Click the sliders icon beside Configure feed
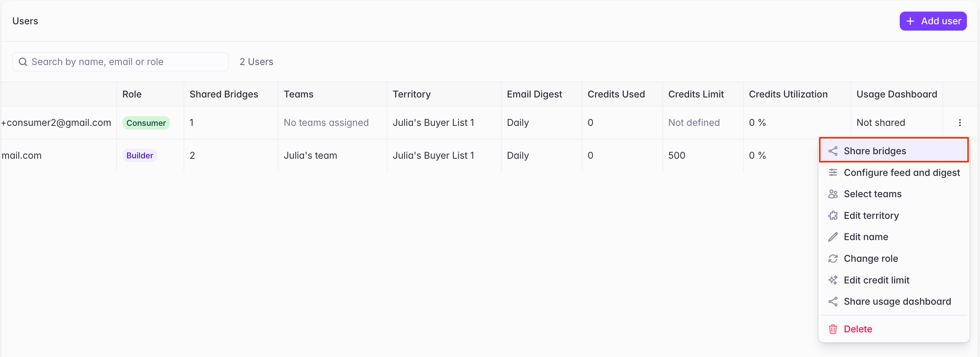Screen dimensions: 980x357 tap(833, 173)
